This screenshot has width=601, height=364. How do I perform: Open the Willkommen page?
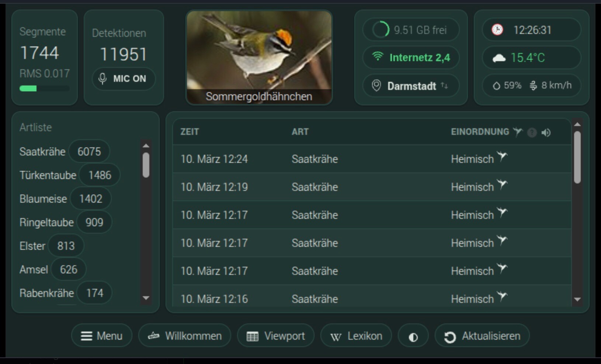[x=185, y=336]
